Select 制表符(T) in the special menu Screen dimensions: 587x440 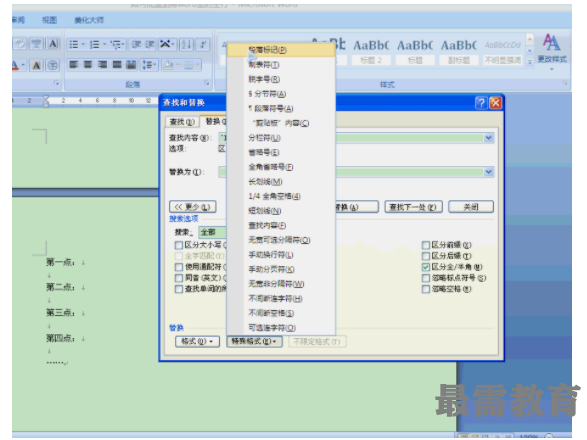pyautogui.click(x=281, y=65)
